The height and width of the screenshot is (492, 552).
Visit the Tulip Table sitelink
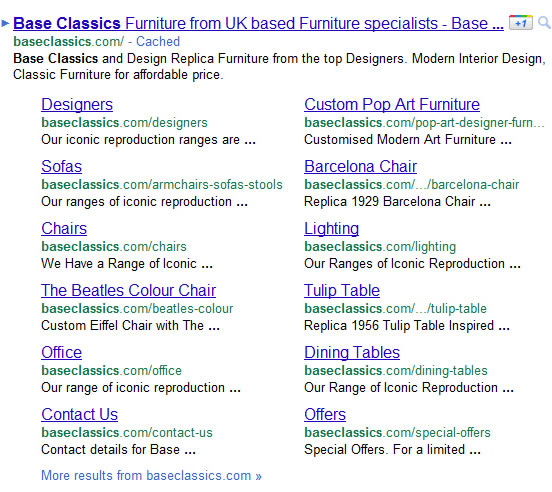(x=342, y=291)
